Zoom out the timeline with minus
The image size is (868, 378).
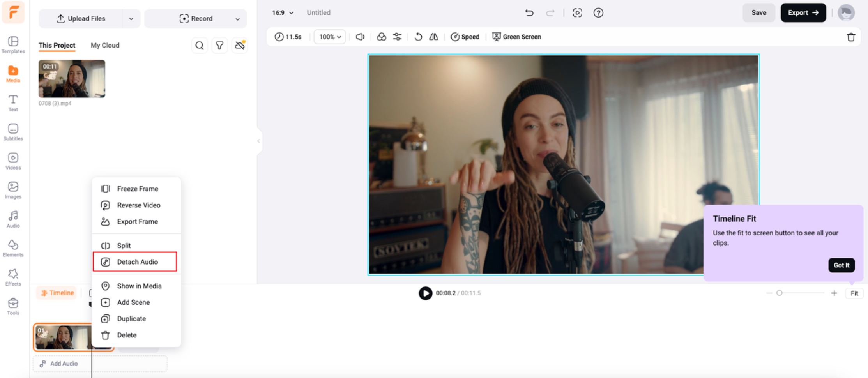click(769, 293)
